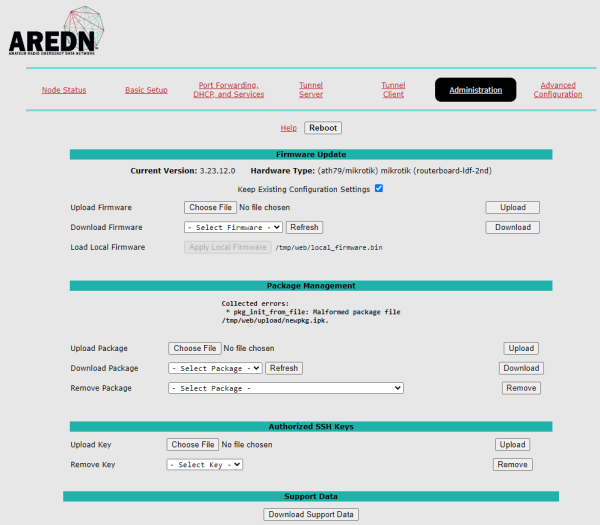
Task: Open the Node Status page
Action: tap(64, 90)
